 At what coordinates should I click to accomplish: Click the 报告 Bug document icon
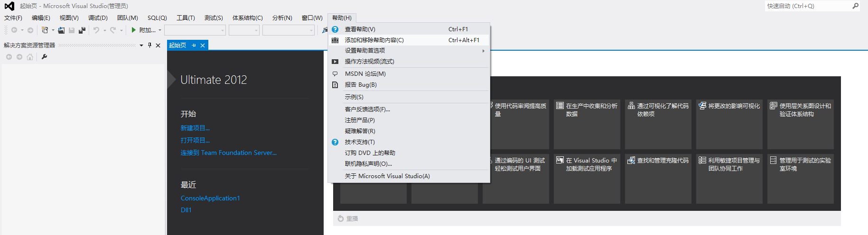335,85
